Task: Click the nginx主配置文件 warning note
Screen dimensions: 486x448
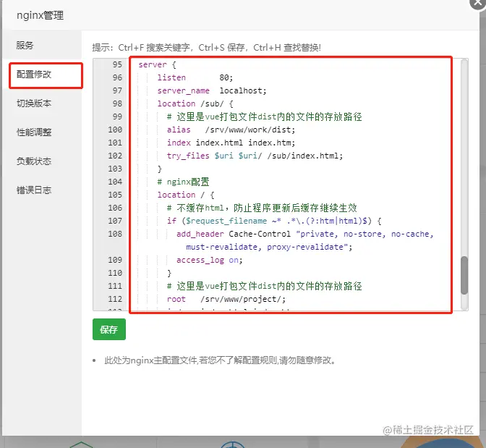Action: coord(220,360)
